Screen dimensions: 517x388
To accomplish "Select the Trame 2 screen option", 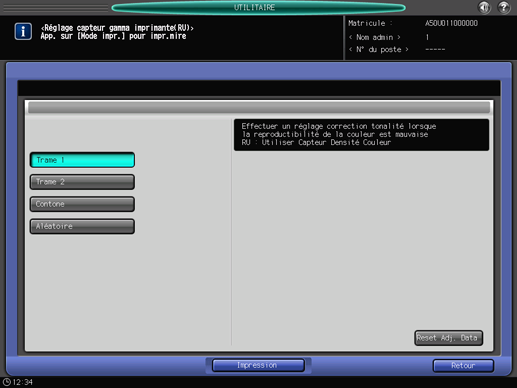I will click(x=82, y=182).
